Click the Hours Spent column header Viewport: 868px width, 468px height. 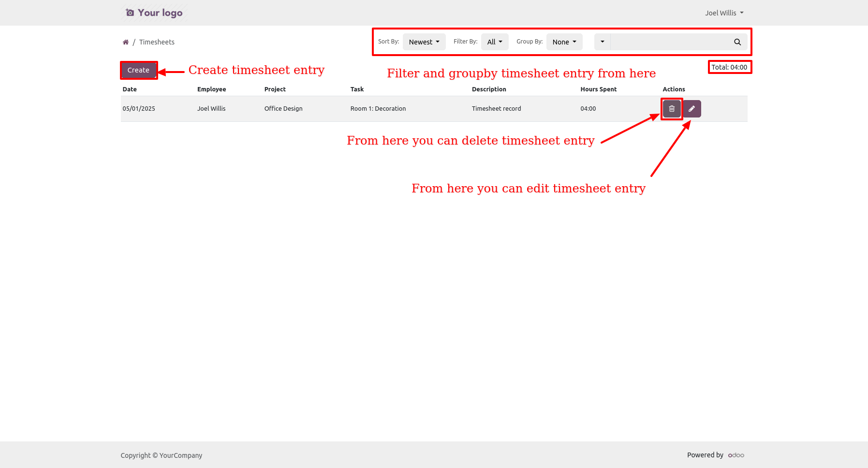pos(598,89)
